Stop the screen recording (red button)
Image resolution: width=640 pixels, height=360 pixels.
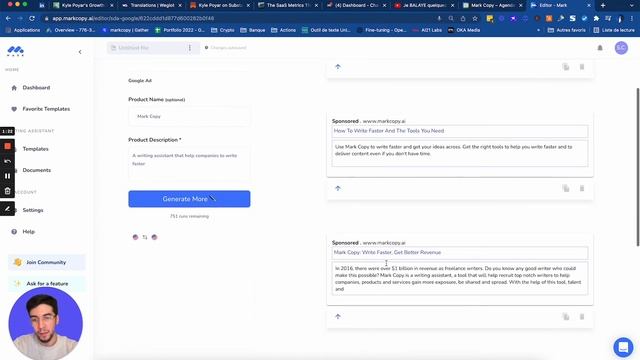7,146
